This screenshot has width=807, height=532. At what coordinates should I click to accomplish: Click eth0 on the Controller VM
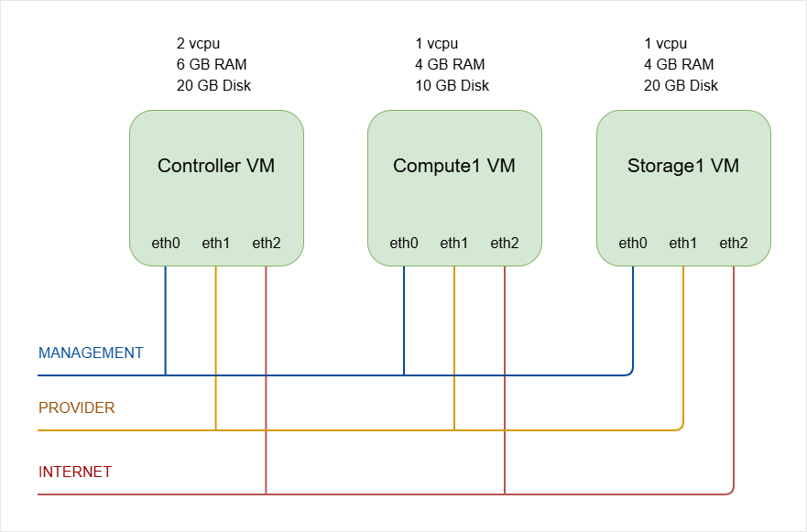tap(166, 244)
